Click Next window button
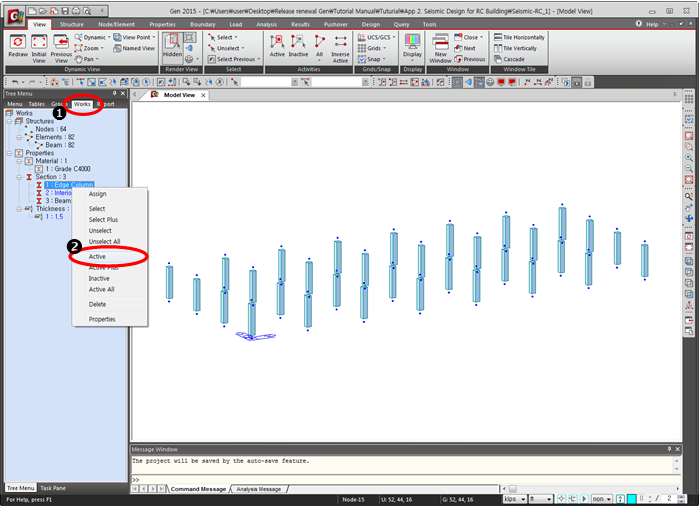Image resolution: width=700 pixels, height=506 pixels. [x=465, y=48]
